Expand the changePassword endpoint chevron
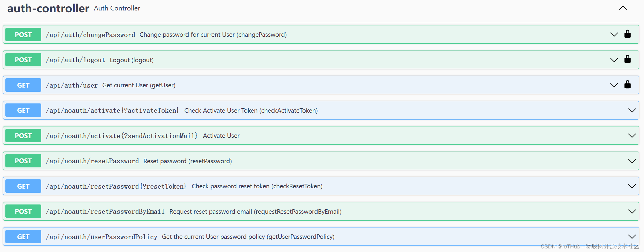644x252 pixels. coord(614,35)
